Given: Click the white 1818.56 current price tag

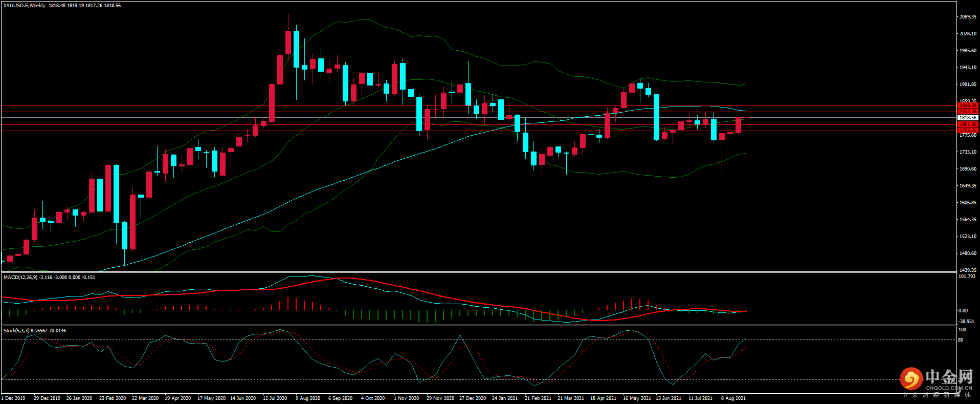Looking at the screenshot, I should (x=968, y=118).
